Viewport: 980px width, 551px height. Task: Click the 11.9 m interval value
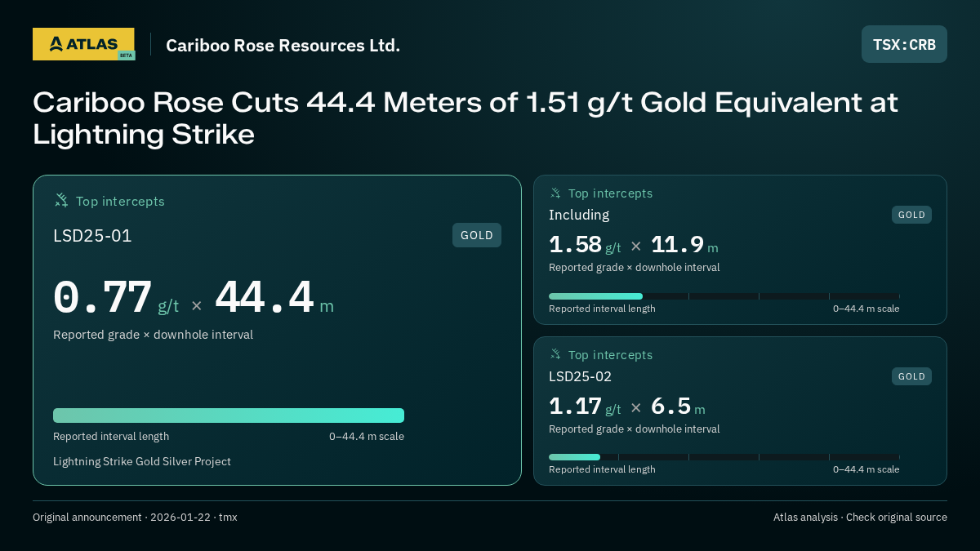pos(684,245)
